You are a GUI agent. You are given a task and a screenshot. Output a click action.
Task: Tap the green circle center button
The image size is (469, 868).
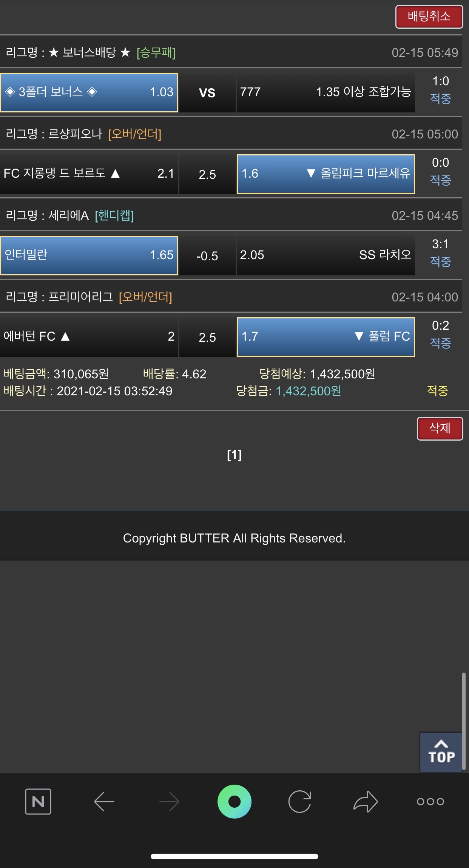click(x=234, y=801)
